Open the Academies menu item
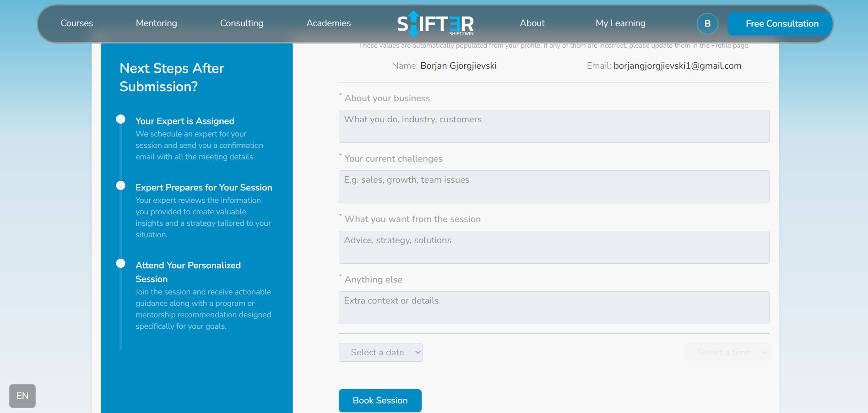 coord(328,23)
